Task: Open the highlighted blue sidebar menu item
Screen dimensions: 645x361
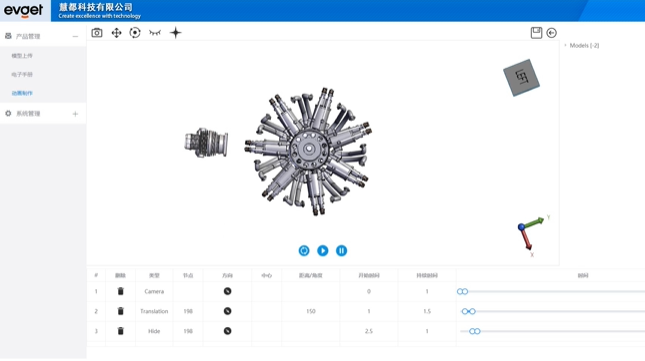Action: (22, 93)
